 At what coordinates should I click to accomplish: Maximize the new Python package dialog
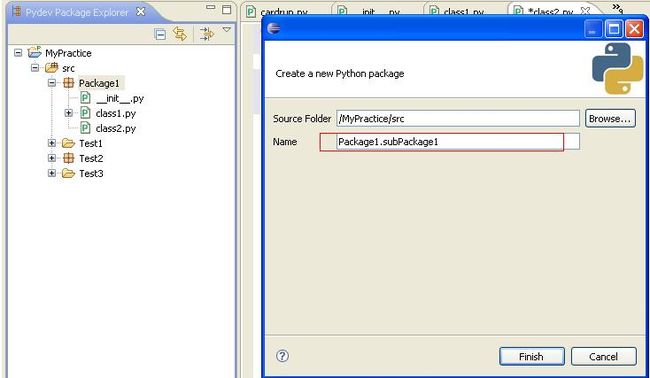[614, 29]
